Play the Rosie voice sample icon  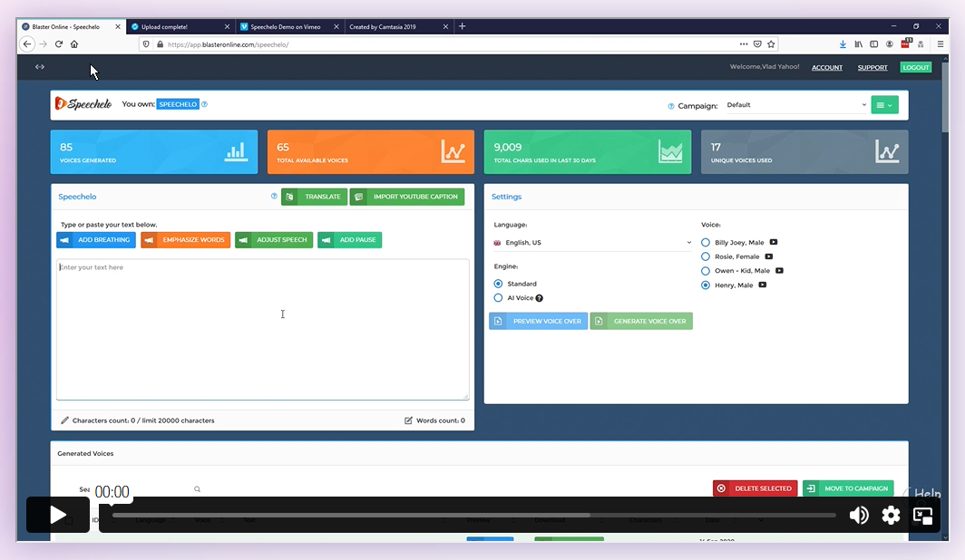pos(769,256)
